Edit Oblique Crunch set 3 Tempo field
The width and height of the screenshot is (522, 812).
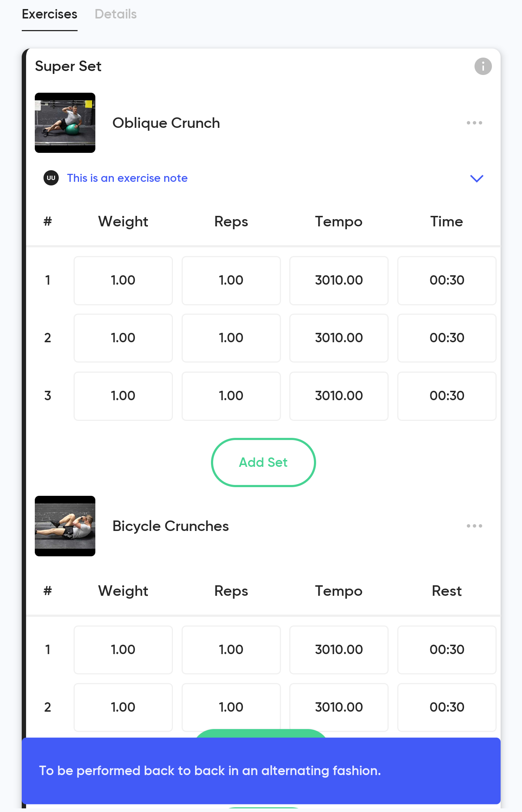[x=339, y=396]
